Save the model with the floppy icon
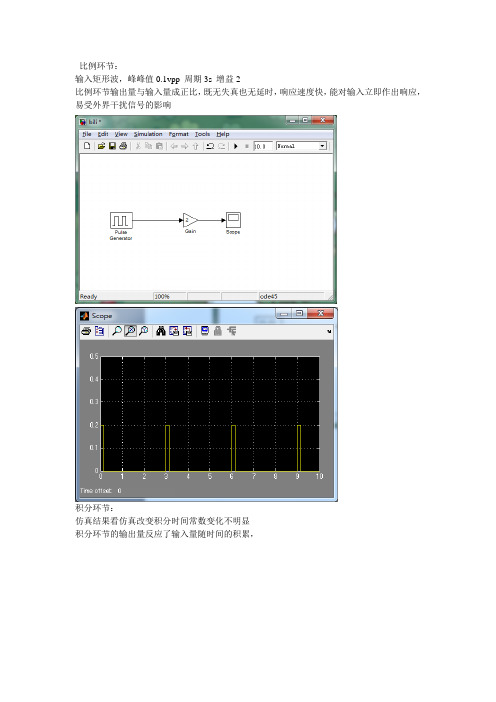 coord(112,146)
